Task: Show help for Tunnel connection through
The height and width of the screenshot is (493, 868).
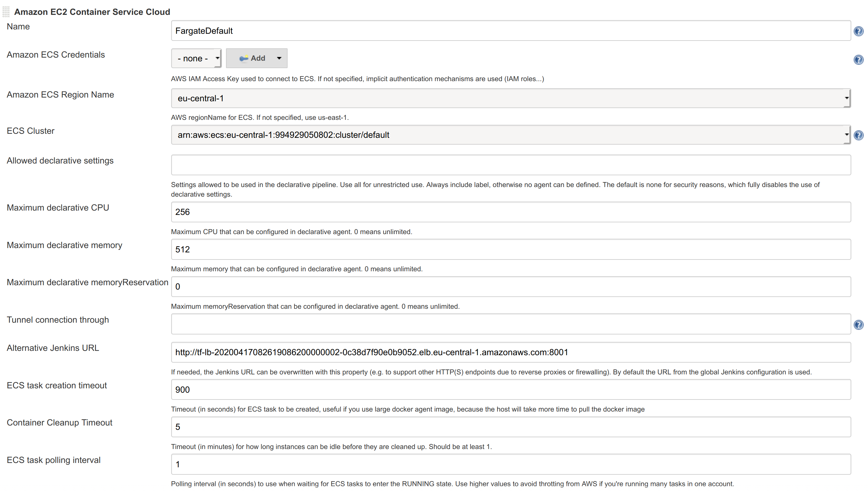Action: click(x=858, y=325)
